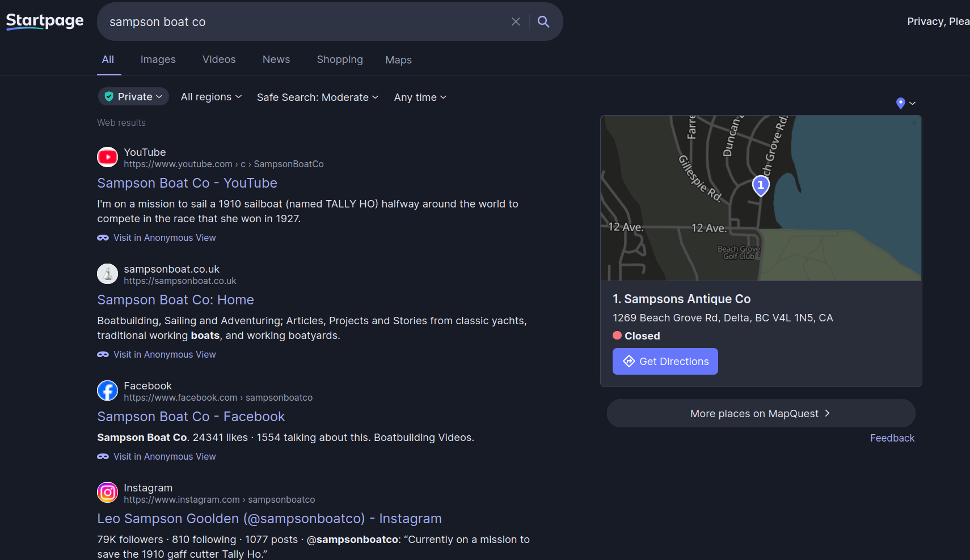Click the 1269 Beach Grove Rd address text
Screen dimensions: 970x560
point(723,318)
